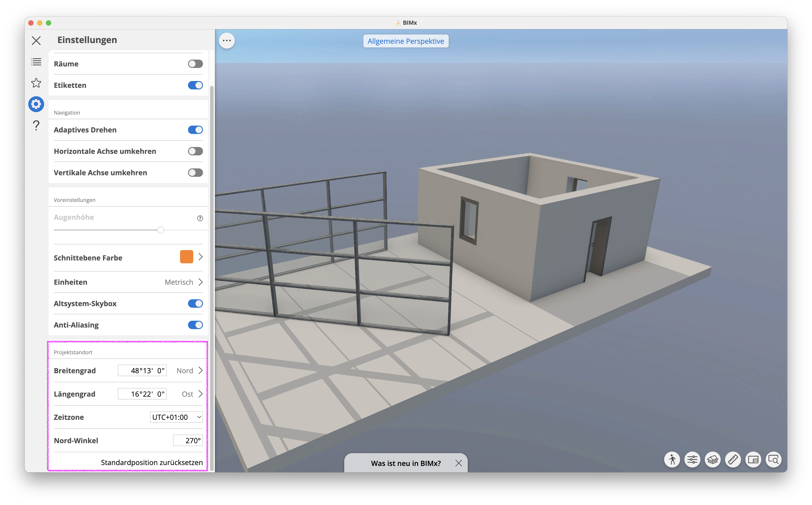Open 'Was ist neu in BIMx?' notice
Image resolution: width=812 pixels, height=505 pixels.
(406, 463)
